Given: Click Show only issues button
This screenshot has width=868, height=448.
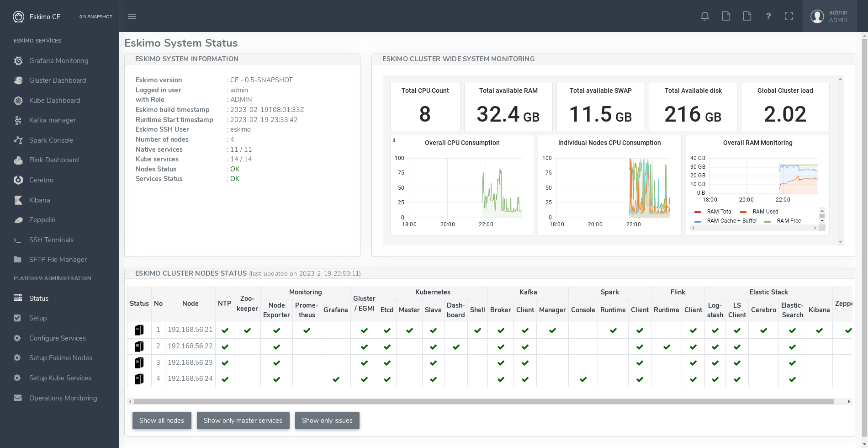Looking at the screenshot, I should click(327, 421).
